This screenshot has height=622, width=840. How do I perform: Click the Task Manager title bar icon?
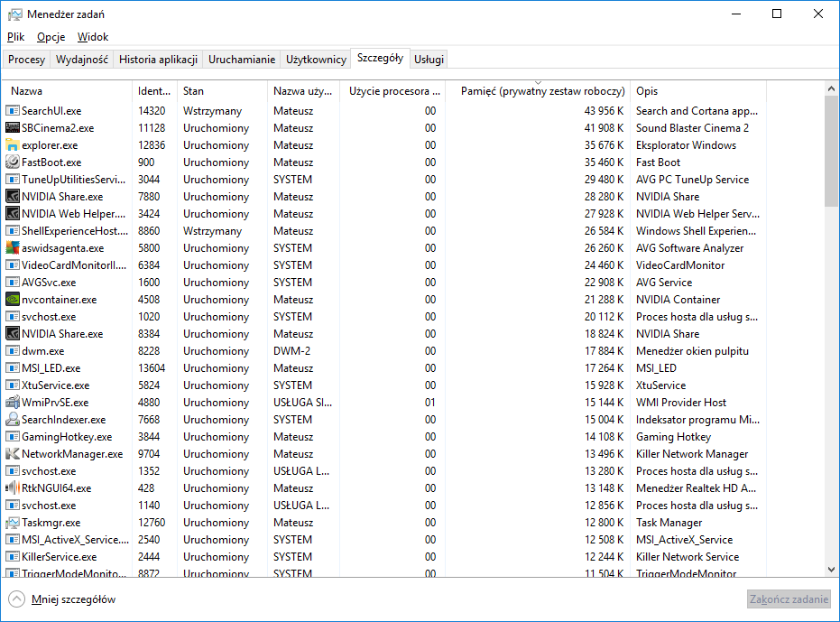15,14
